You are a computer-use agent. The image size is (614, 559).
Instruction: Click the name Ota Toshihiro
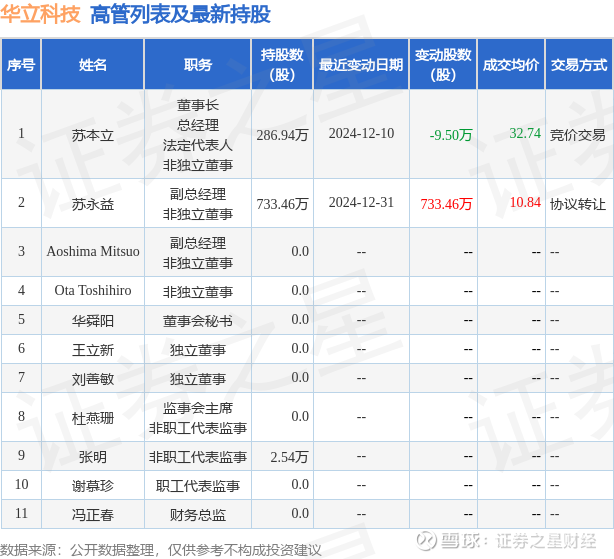[93, 290]
